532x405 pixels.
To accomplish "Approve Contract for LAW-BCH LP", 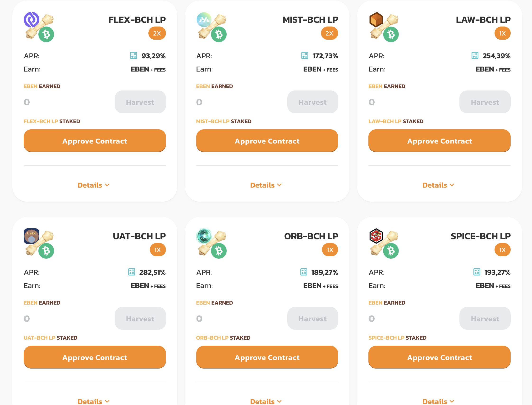I will [x=439, y=140].
